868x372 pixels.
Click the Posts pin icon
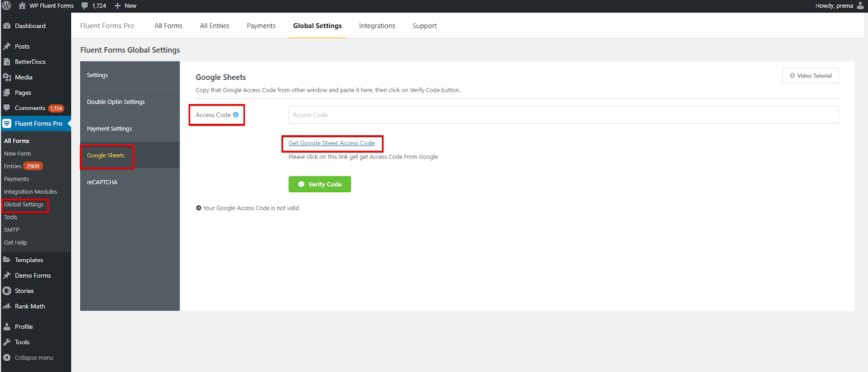[7, 47]
